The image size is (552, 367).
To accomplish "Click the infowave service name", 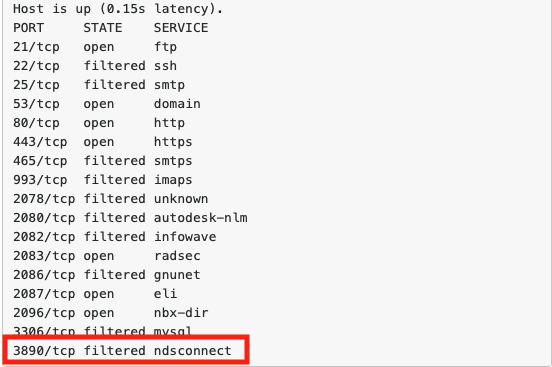I will [185, 237].
